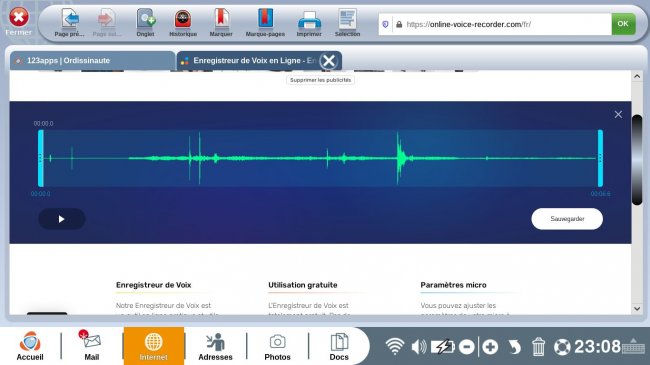Open the Mail app in the bottom dock
Viewport: 650px width, 365px height.
(92, 346)
